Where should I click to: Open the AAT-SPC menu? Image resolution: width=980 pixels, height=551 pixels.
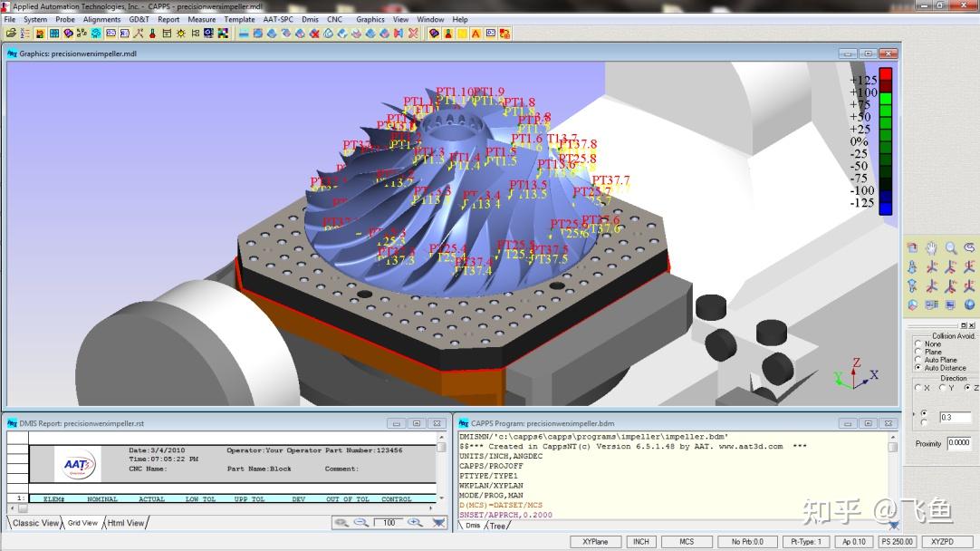tap(278, 19)
